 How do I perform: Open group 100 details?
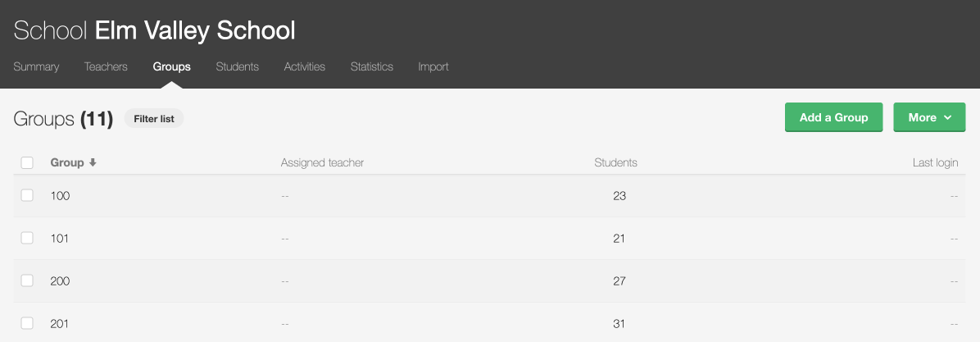coord(60,196)
